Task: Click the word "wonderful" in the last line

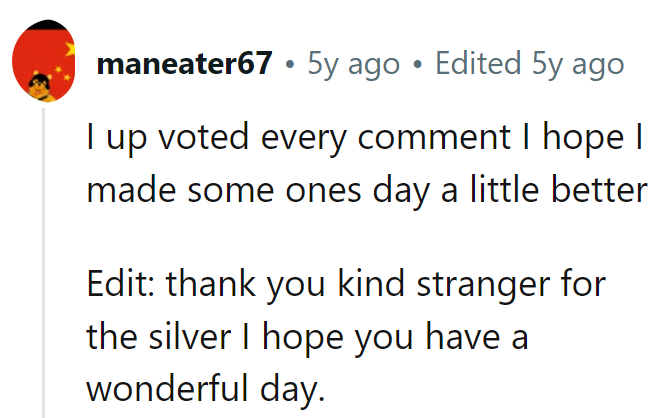Action: coord(168,389)
